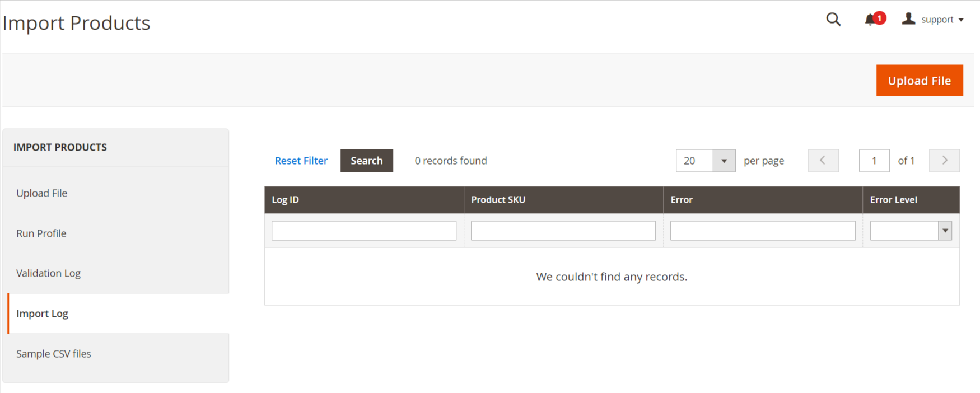Focus the Product SKU filter field

pos(563,231)
